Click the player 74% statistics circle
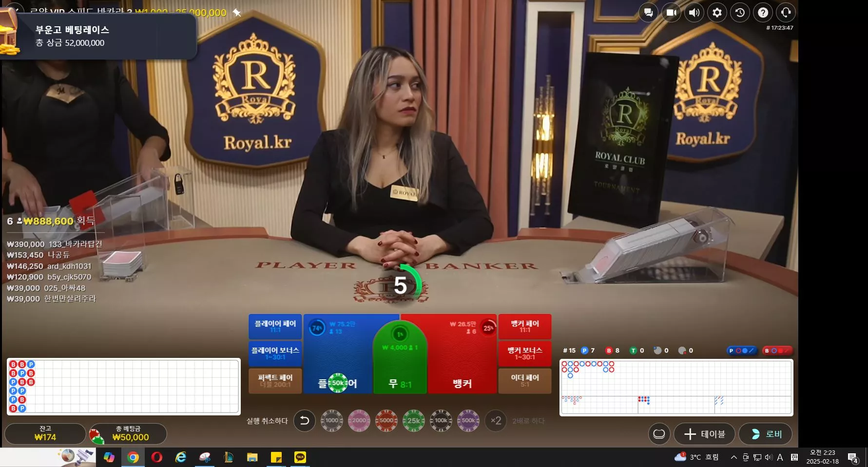 [317, 328]
